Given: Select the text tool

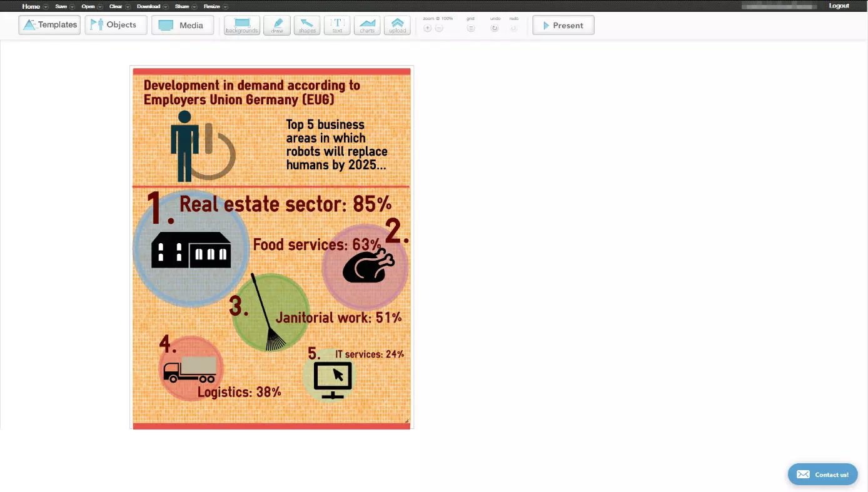Looking at the screenshot, I should (x=337, y=26).
